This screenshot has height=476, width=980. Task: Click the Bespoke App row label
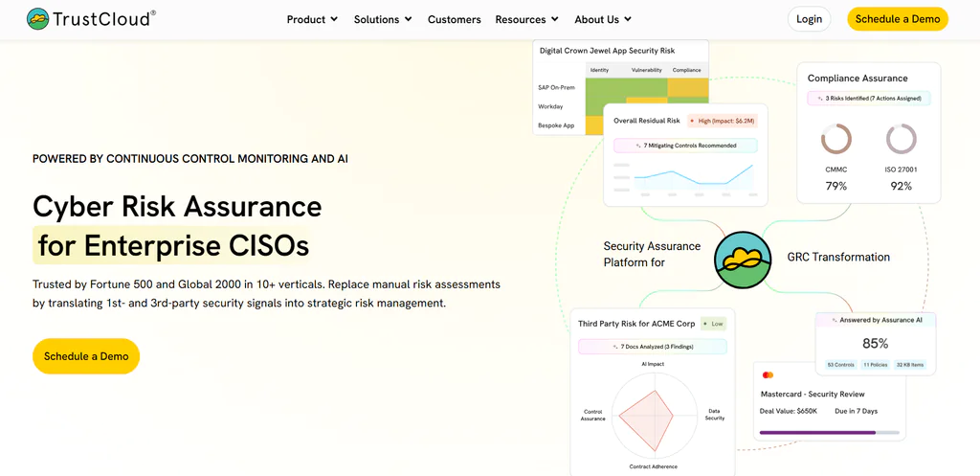pyautogui.click(x=556, y=125)
